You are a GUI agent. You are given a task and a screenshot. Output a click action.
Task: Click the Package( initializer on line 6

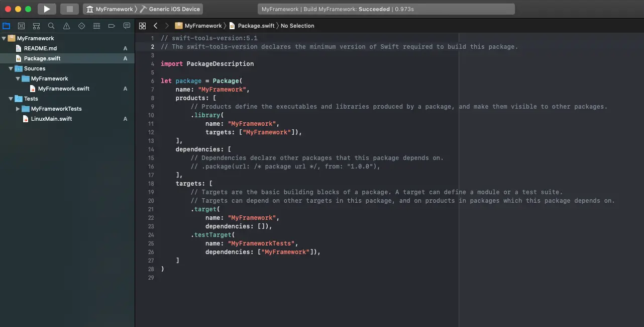tap(228, 81)
